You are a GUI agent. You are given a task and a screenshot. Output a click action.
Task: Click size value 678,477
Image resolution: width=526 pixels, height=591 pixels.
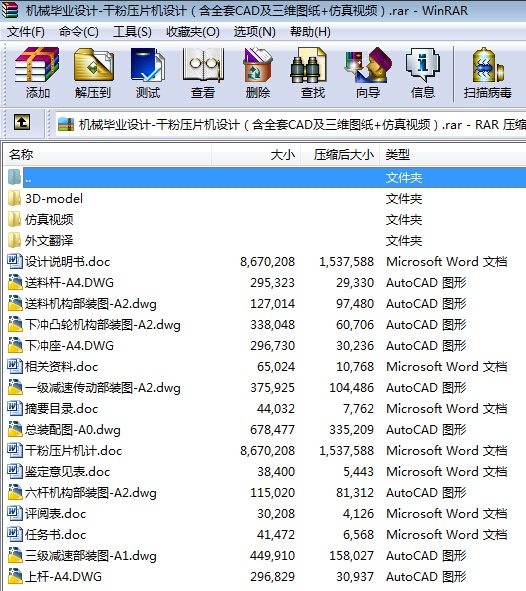(x=272, y=430)
